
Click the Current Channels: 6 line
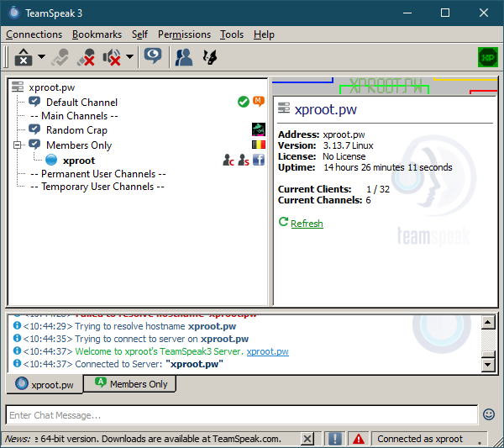click(324, 200)
